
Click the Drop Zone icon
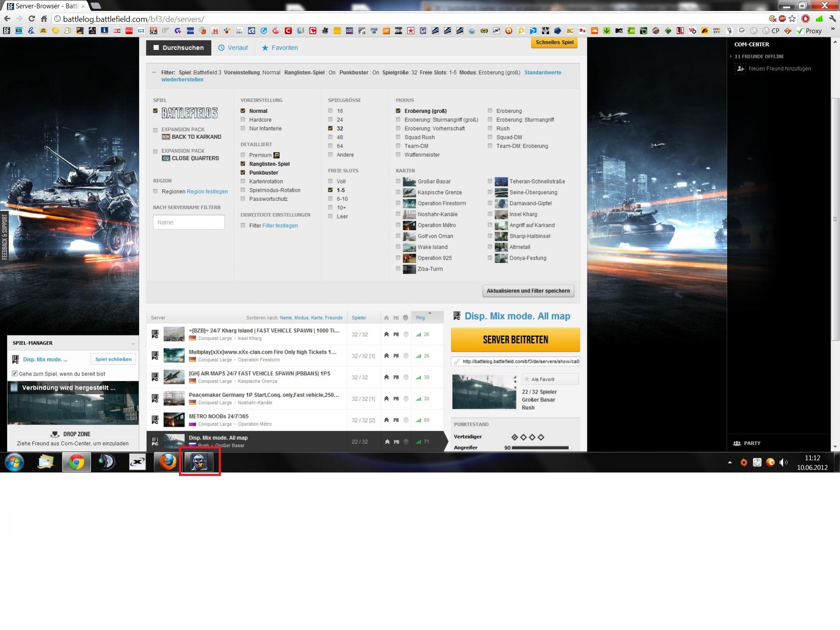[x=55, y=434]
